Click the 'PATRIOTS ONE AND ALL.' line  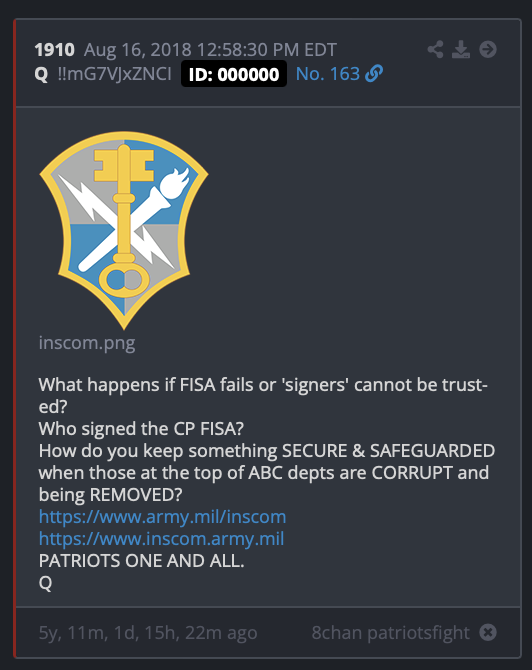[x=141, y=561]
